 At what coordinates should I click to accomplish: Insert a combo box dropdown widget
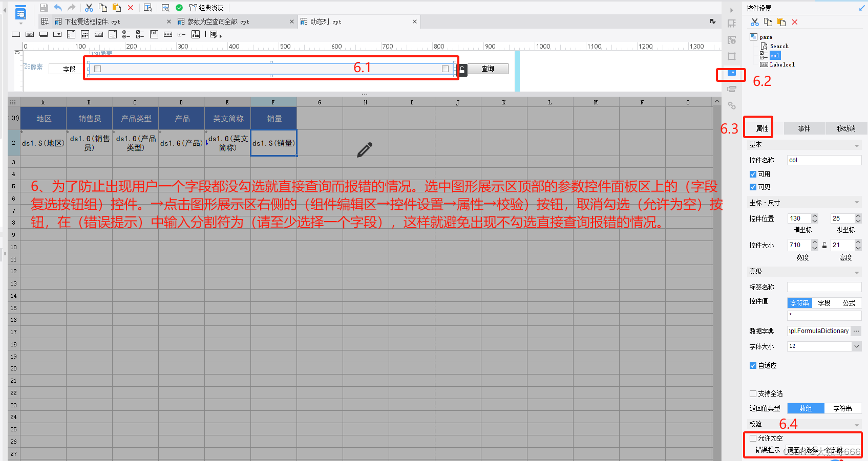(x=57, y=34)
